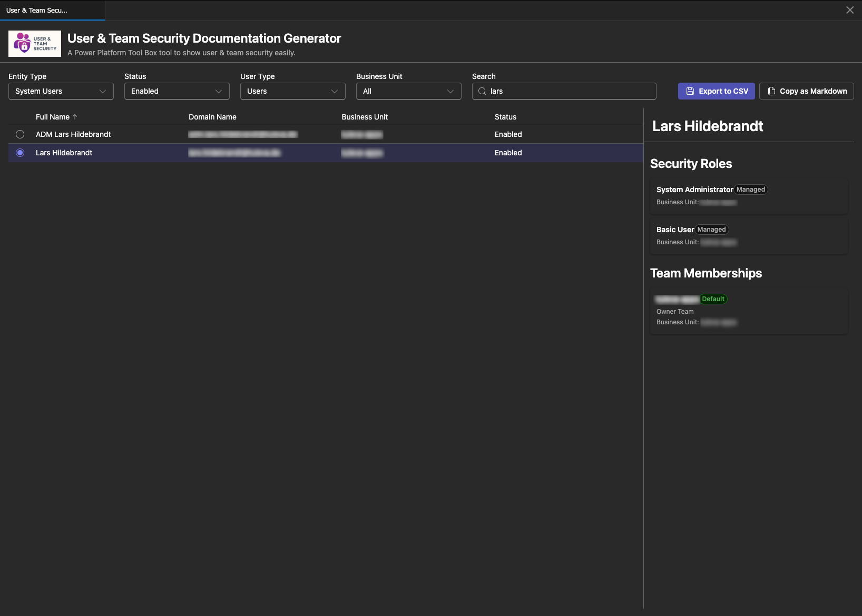Click the Export to CSV button
862x616 pixels.
716,91
